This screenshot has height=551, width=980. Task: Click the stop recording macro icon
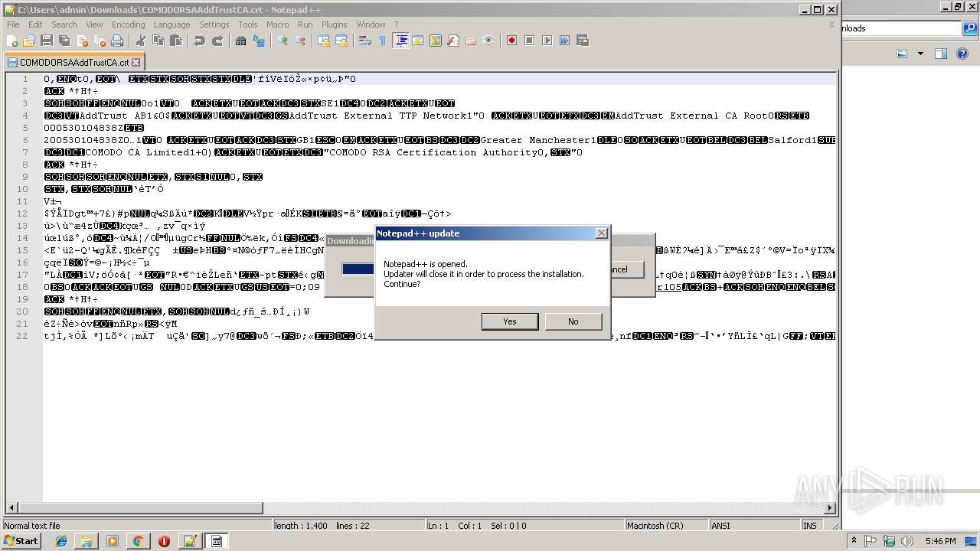(529, 41)
